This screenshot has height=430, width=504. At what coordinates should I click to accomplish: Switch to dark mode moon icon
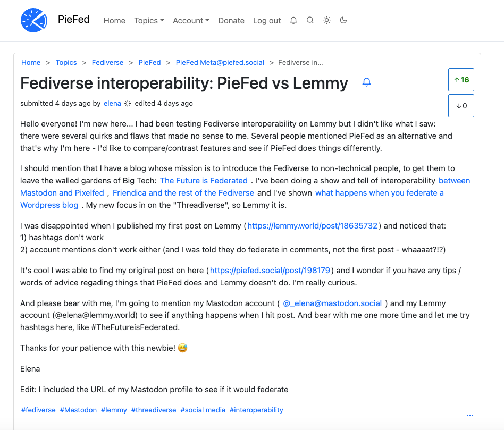coord(343,21)
